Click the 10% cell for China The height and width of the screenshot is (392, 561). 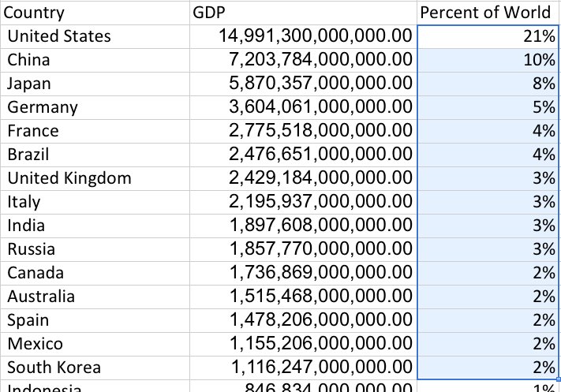pos(488,60)
